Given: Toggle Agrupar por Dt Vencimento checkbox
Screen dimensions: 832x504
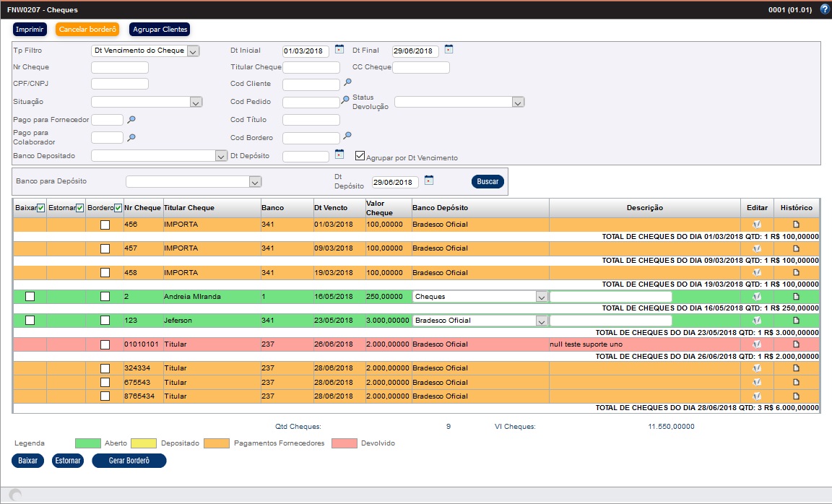Looking at the screenshot, I should click(360, 155).
